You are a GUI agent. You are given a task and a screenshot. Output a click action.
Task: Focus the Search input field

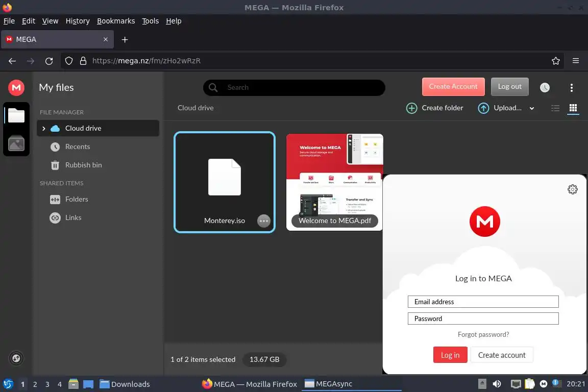coord(294,87)
